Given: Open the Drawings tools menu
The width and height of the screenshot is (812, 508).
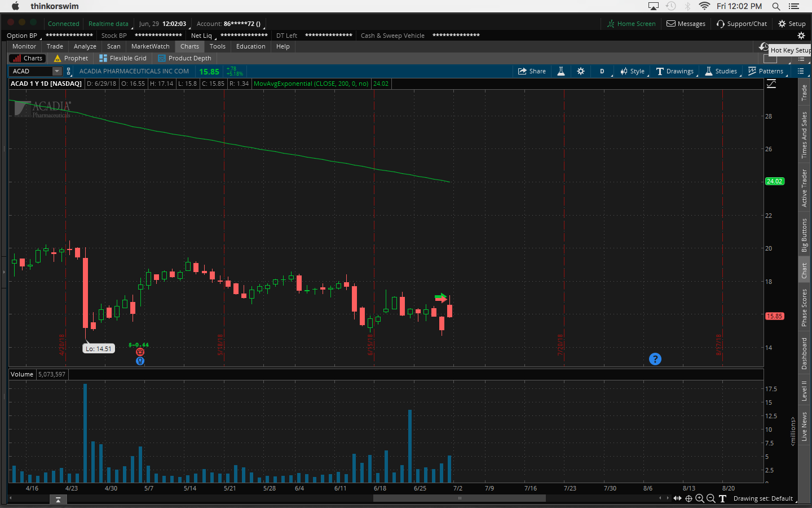Looking at the screenshot, I should 674,71.
